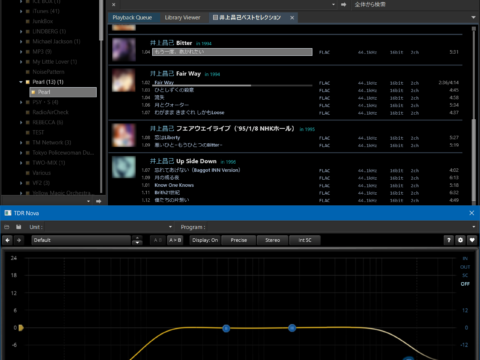Open the tab list dropdown arrow at right
The width and height of the screenshot is (480, 360).
[473, 17]
